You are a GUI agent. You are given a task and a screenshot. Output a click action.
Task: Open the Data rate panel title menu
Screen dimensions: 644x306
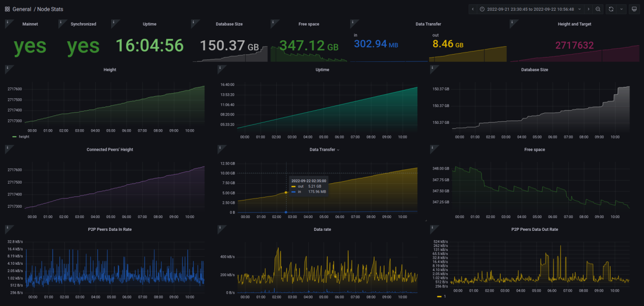pyautogui.click(x=322, y=229)
